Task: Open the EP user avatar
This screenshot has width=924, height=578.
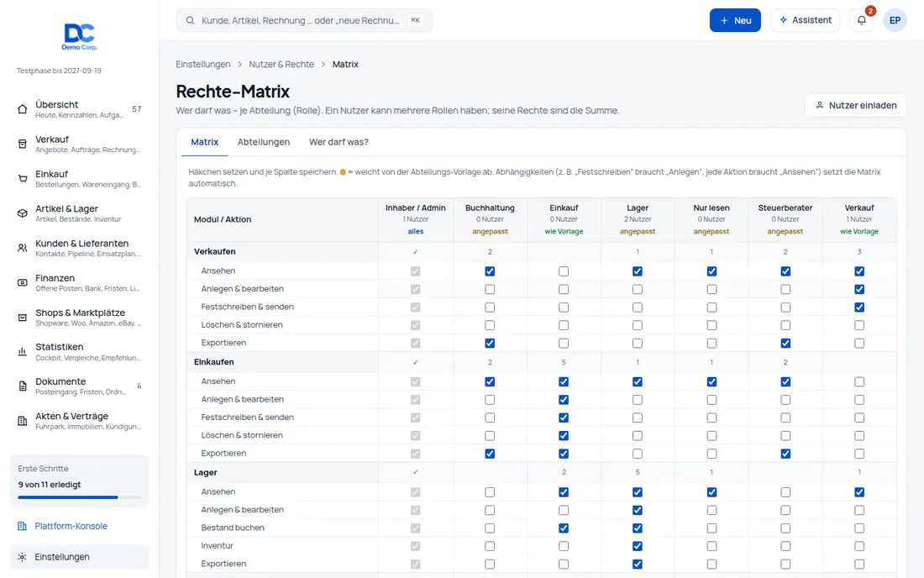Action: point(895,20)
